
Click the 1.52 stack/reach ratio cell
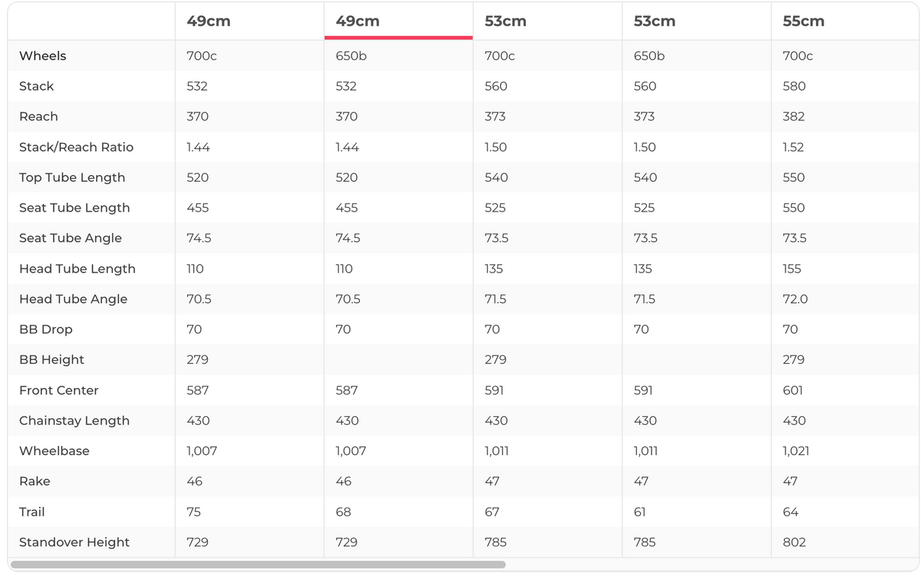[794, 147]
